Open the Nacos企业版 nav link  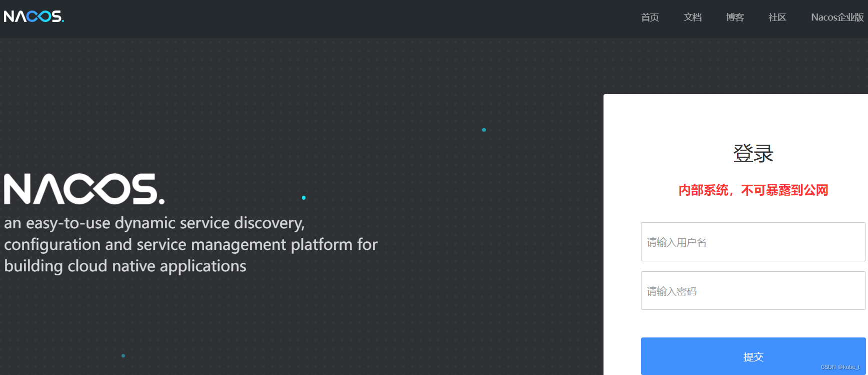coord(837,18)
